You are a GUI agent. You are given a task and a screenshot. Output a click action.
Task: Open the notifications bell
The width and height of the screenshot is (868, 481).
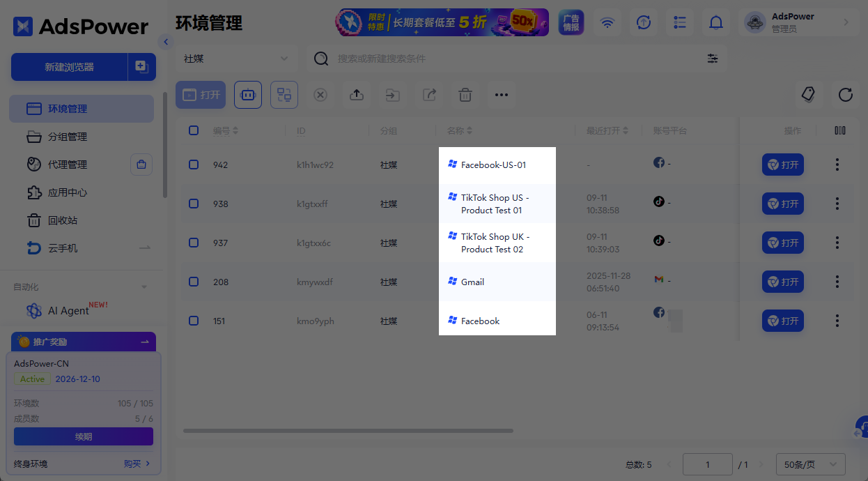coord(716,22)
